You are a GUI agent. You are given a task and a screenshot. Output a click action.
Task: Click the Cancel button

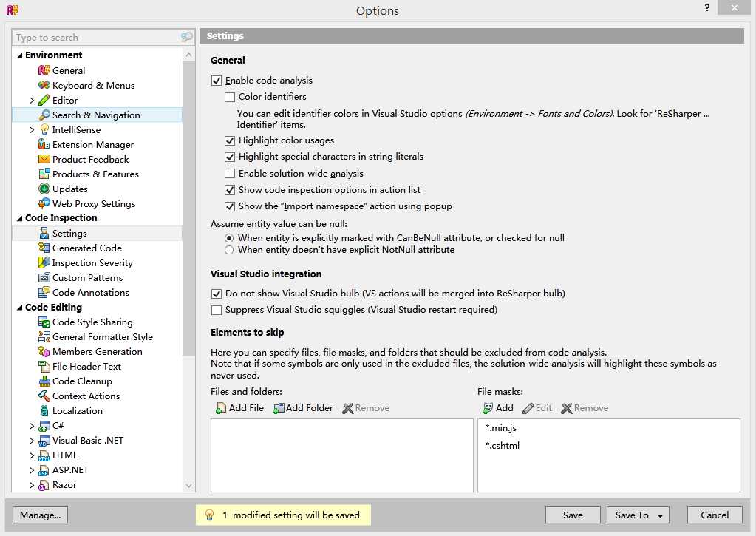715,515
